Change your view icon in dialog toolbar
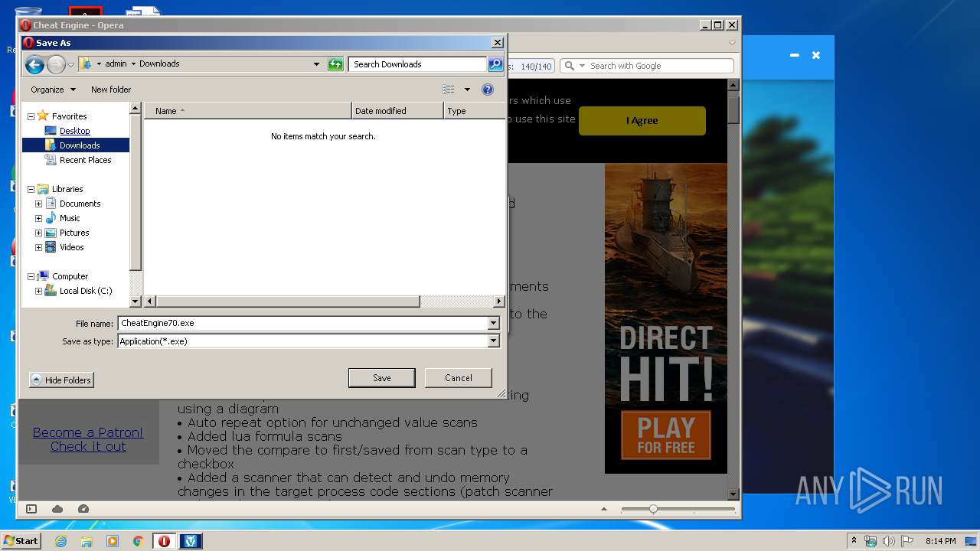980x551 pixels. pyautogui.click(x=449, y=90)
